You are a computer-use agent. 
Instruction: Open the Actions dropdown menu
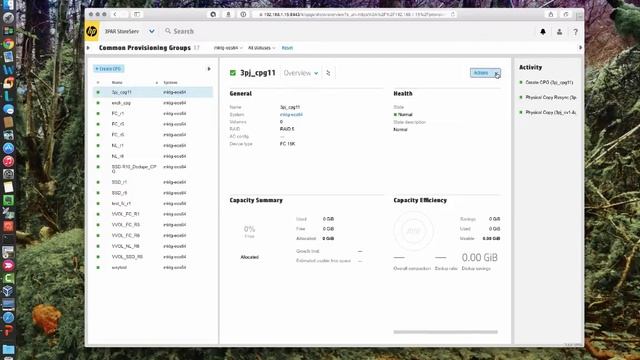point(485,73)
